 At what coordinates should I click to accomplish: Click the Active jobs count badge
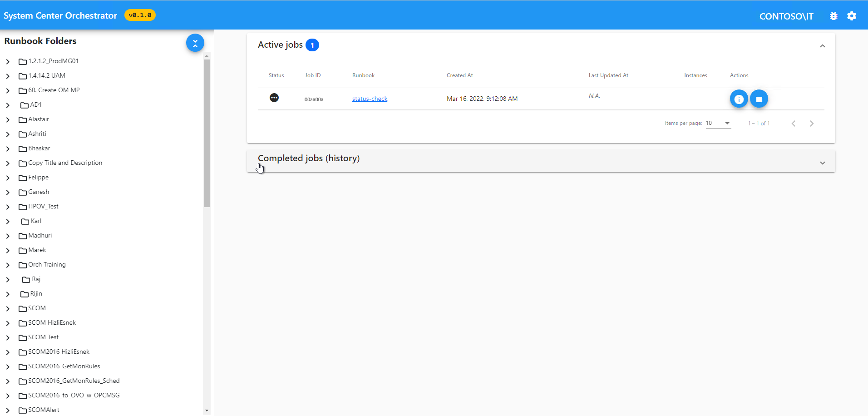(x=312, y=45)
